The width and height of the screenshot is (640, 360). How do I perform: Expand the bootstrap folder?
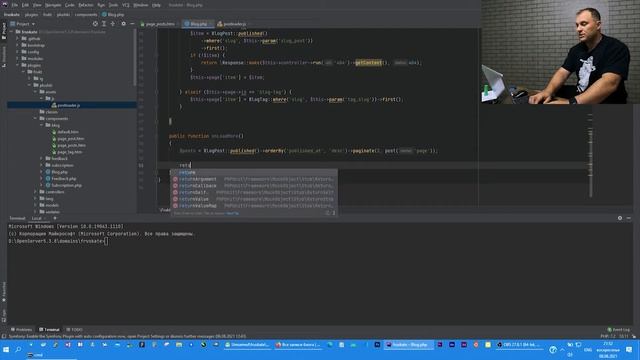(18, 45)
